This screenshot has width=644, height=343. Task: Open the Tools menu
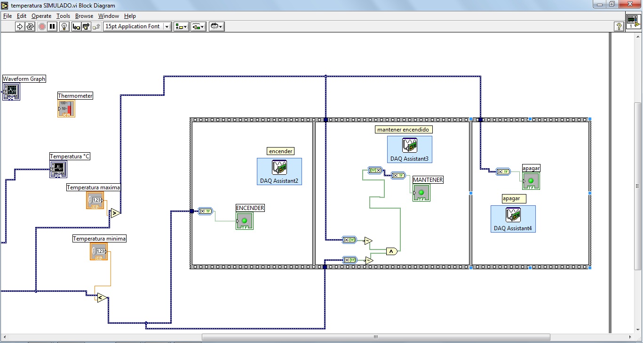tap(63, 16)
